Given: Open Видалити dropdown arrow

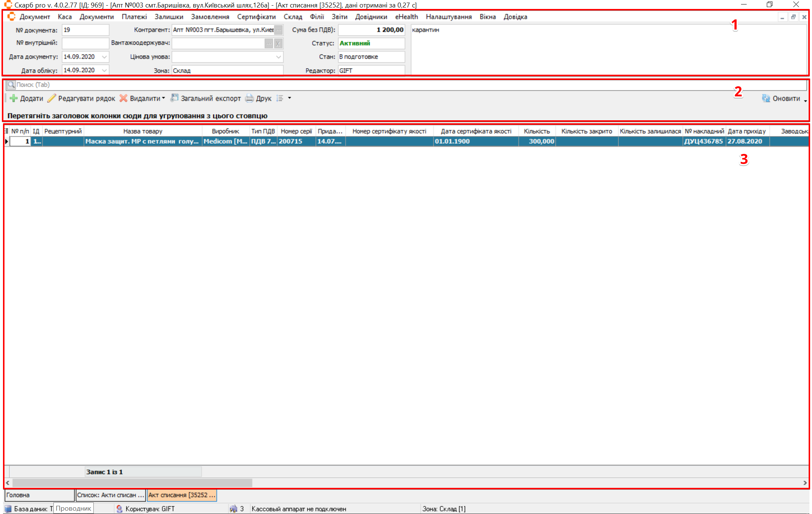Looking at the screenshot, I should tap(164, 98).
